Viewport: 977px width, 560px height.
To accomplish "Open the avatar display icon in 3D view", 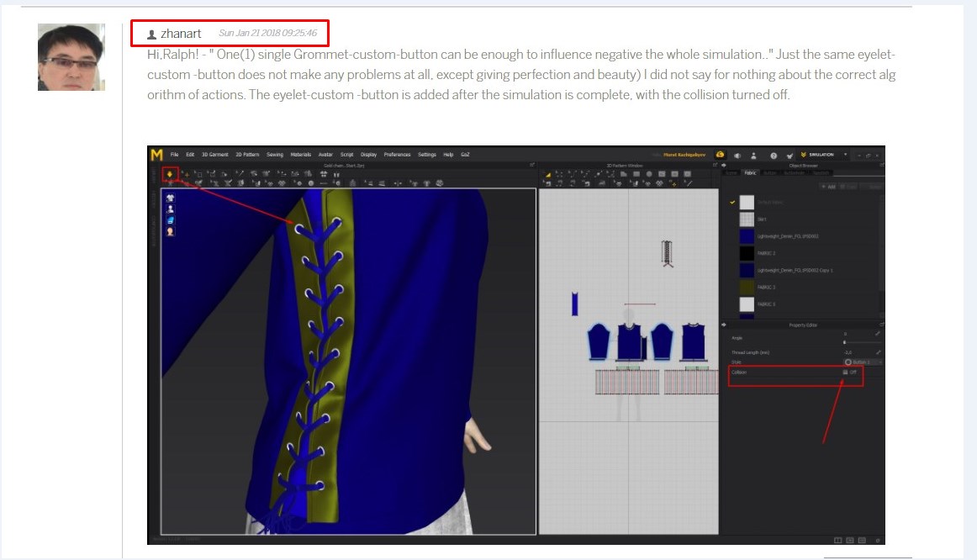I will tap(170, 209).
